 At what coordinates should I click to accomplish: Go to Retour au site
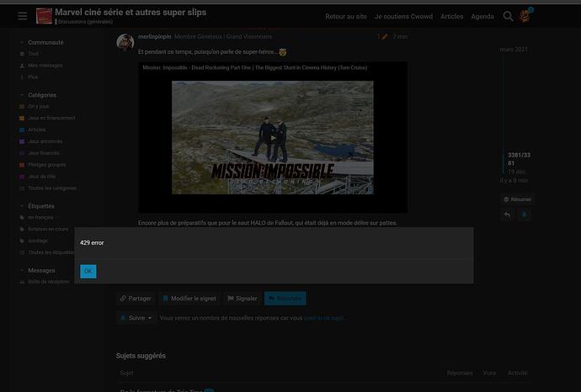tap(346, 16)
